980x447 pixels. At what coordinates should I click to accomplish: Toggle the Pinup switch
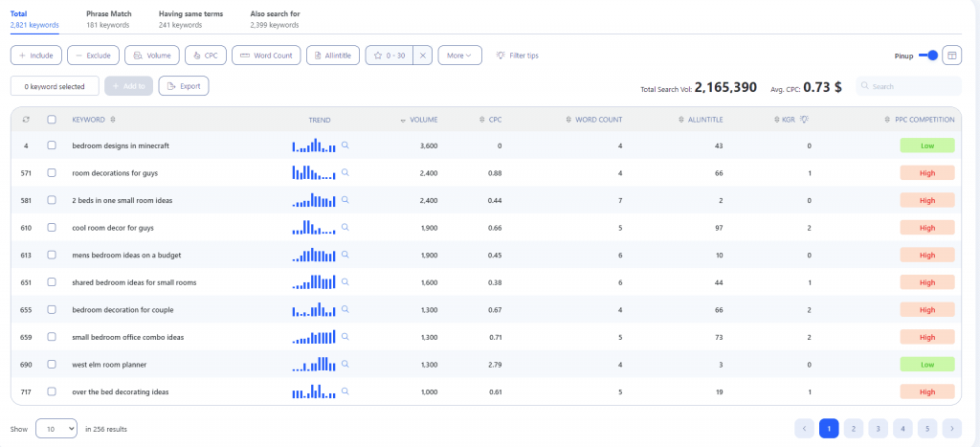[x=928, y=56]
